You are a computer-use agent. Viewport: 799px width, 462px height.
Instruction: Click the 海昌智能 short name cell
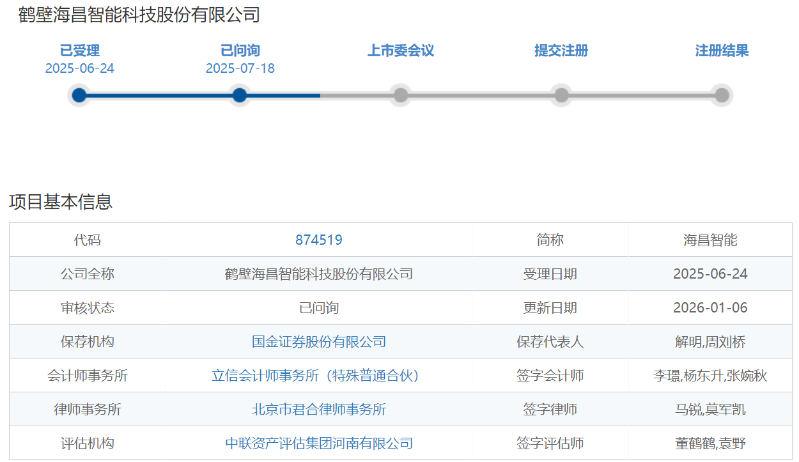tap(710, 240)
